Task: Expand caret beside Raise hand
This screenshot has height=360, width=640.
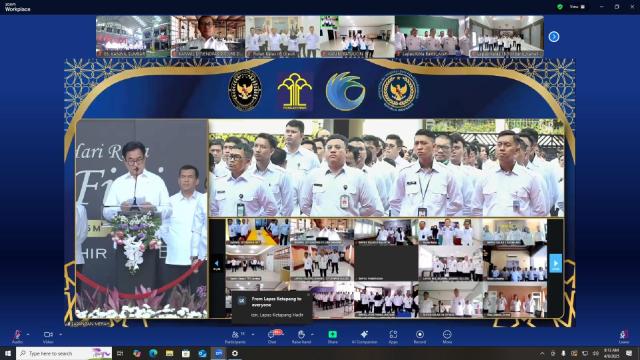Action: click(312, 334)
